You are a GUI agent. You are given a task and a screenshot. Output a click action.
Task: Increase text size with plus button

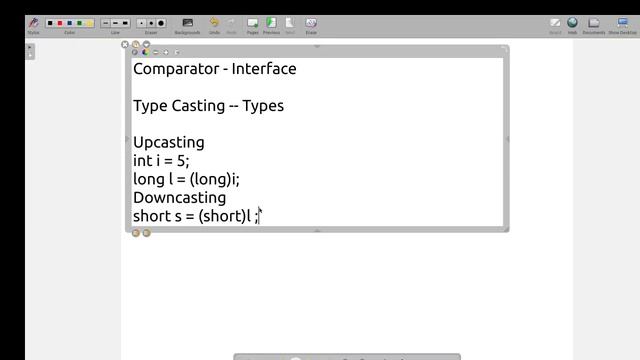click(x=166, y=52)
